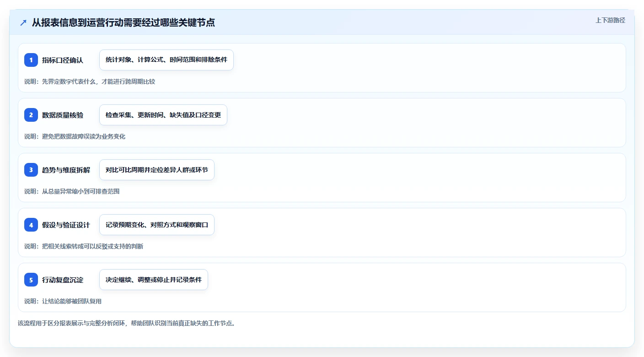This screenshot has width=644, height=357.
Task: Click the 对比可比周期并定位差异人群或环节 chip
Action: [x=157, y=170]
